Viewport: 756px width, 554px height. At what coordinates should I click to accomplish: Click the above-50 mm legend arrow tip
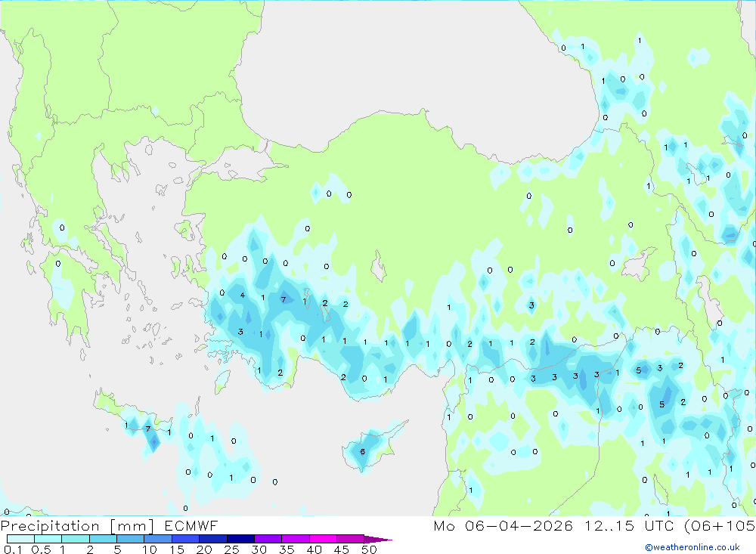tap(378, 539)
